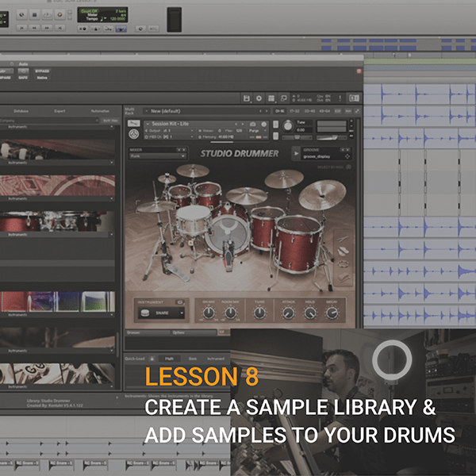
Task: Click Kontakt's save (floppy disk) icon
Action: tap(247, 98)
